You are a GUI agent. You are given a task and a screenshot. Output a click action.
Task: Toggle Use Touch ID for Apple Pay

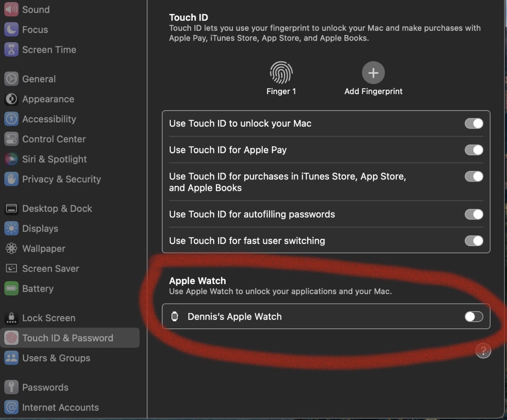tap(474, 150)
